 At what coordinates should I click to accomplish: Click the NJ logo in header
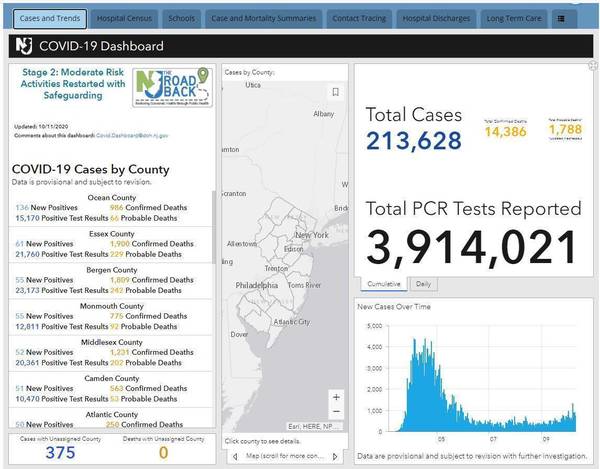(24, 46)
